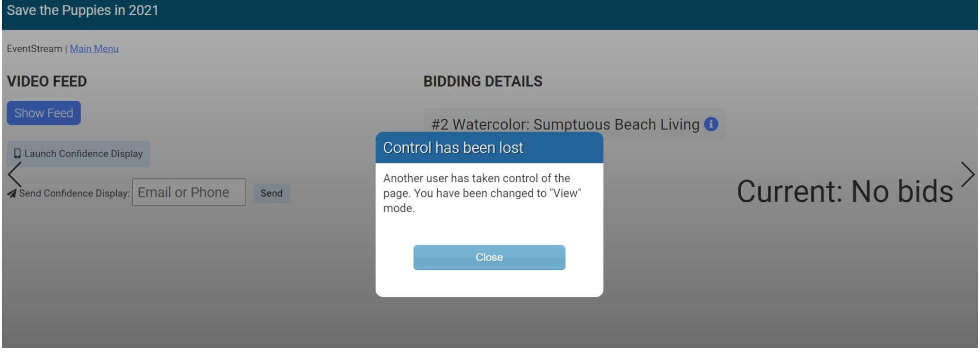
Task: Click Send next to Email or Phone
Action: (x=271, y=193)
